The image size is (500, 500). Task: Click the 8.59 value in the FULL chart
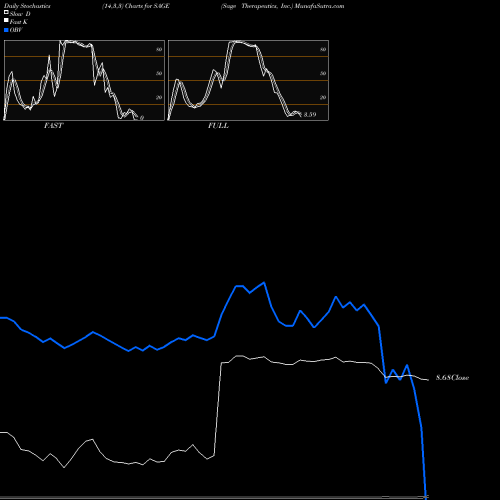point(310,115)
